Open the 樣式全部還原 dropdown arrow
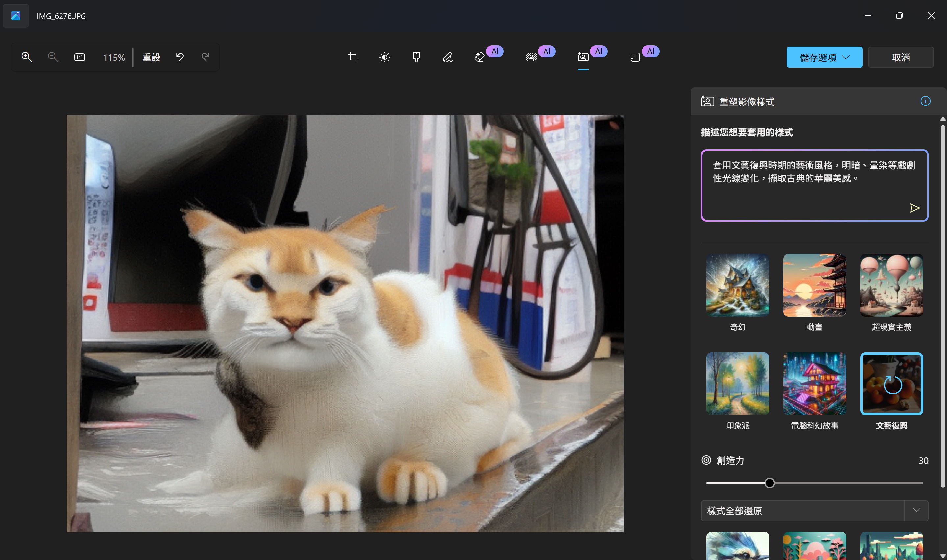Image resolution: width=947 pixels, height=560 pixels. (916, 511)
